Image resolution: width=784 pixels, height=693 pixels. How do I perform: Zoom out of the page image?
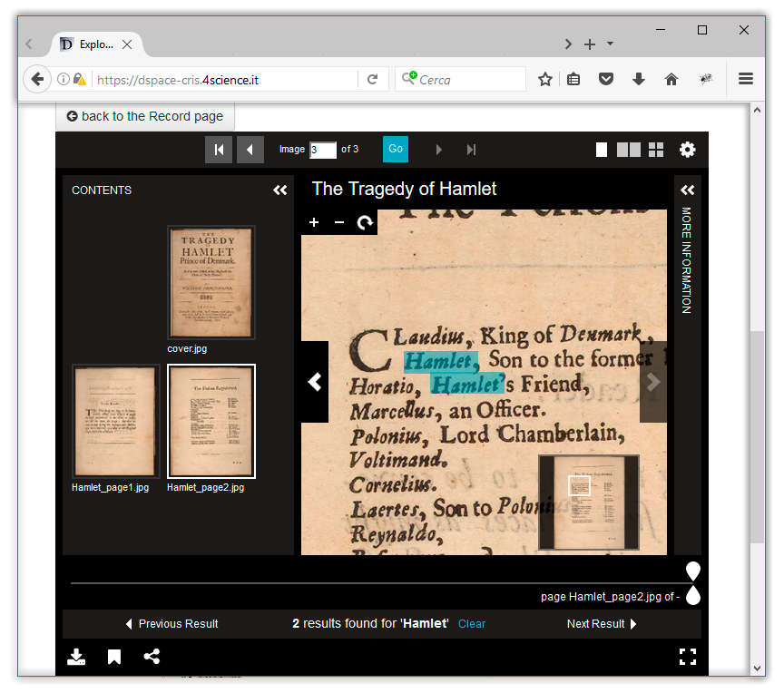[339, 222]
